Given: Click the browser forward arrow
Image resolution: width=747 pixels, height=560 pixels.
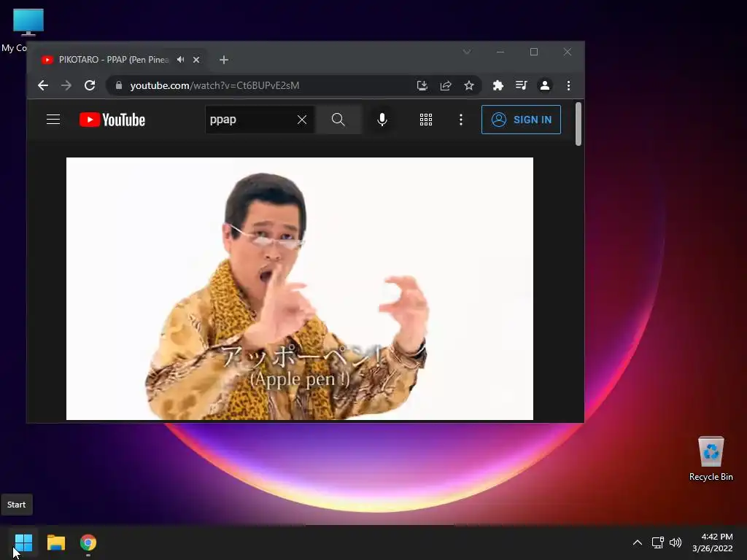Looking at the screenshot, I should 66,85.
